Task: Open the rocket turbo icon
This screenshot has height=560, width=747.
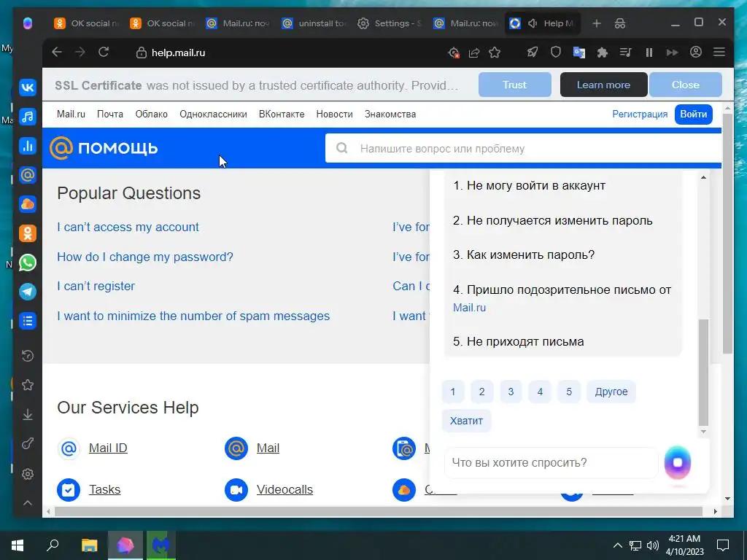Action: click(x=532, y=52)
